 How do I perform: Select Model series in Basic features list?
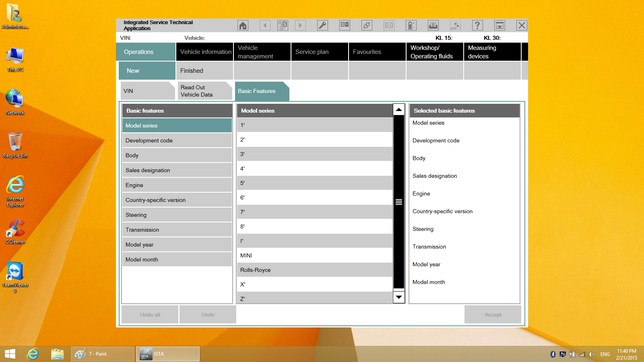(177, 125)
